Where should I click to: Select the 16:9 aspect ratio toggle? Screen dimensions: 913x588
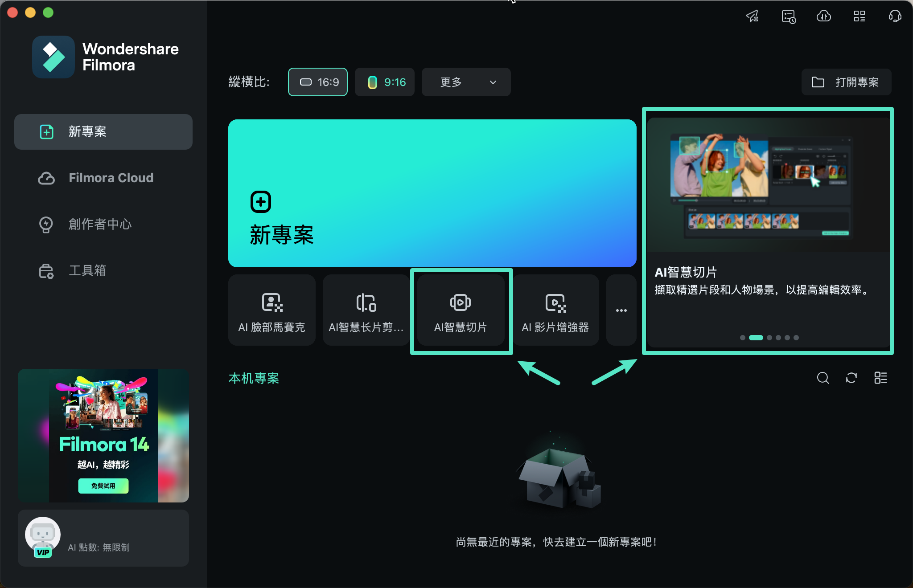(x=317, y=82)
